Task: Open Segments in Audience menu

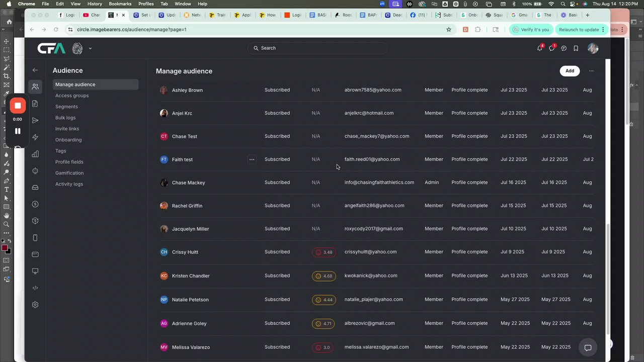Action: 66,107
